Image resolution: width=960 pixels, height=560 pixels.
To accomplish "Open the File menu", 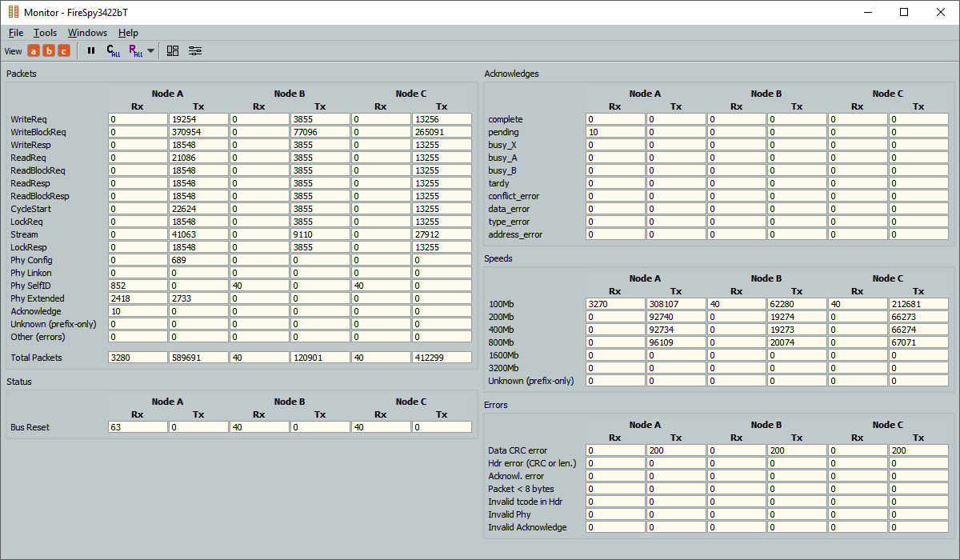I will (x=16, y=33).
